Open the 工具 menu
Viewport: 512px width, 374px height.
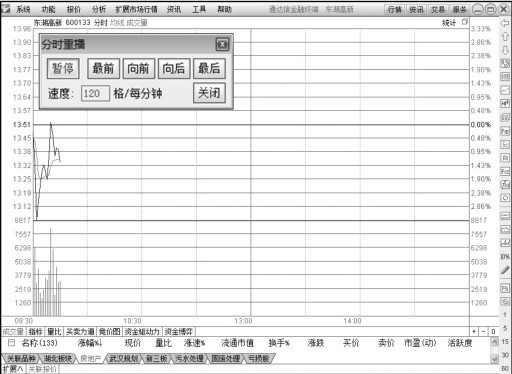(199, 9)
